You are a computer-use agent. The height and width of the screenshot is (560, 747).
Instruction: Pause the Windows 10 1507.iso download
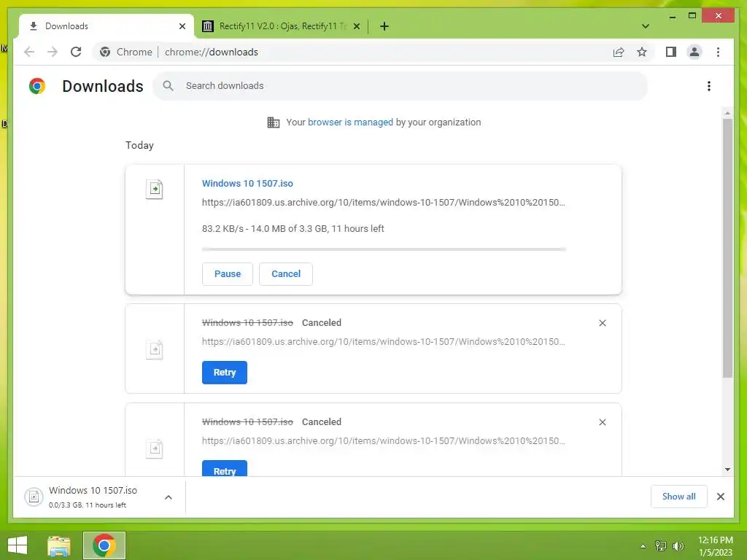pos(228,274)
